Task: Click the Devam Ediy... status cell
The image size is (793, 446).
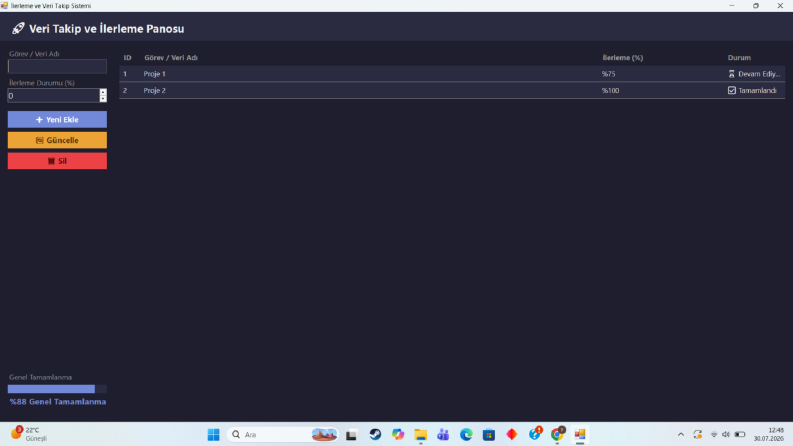Action: tap(754, 74)
